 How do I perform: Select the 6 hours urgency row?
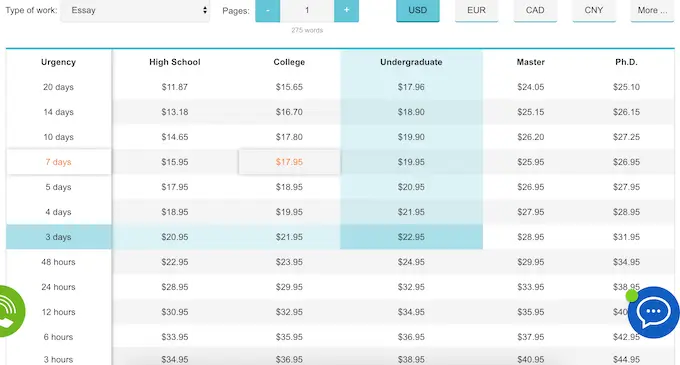tap(59, 337)
